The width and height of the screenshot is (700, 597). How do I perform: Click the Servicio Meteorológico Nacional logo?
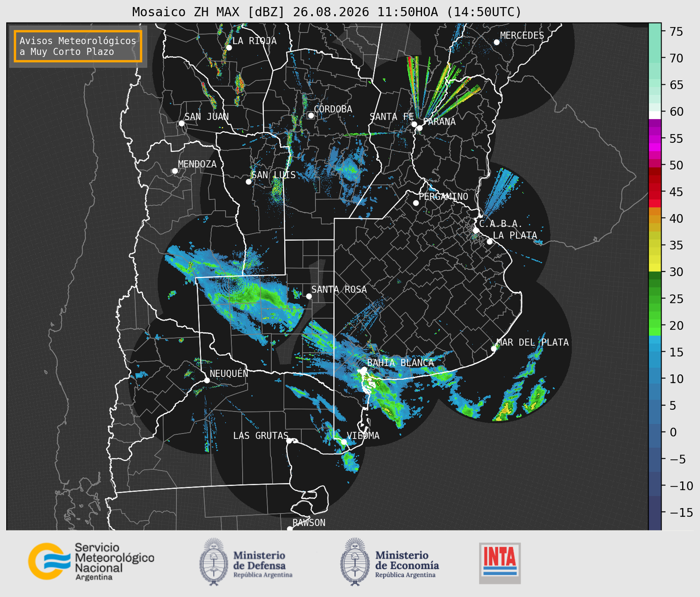tap(91, 561)
